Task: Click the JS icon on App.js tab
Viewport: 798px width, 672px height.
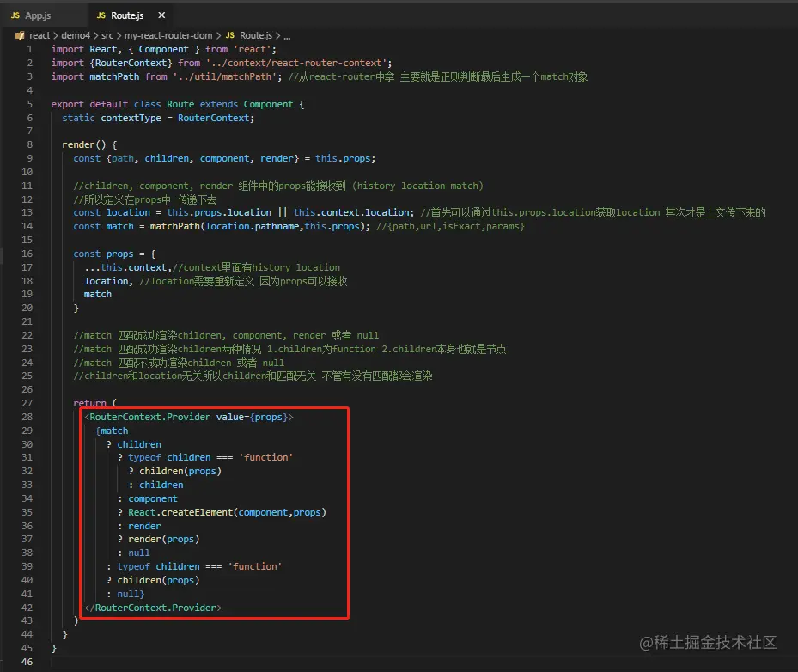Action: pyautogui.click(x=15, y=15)
